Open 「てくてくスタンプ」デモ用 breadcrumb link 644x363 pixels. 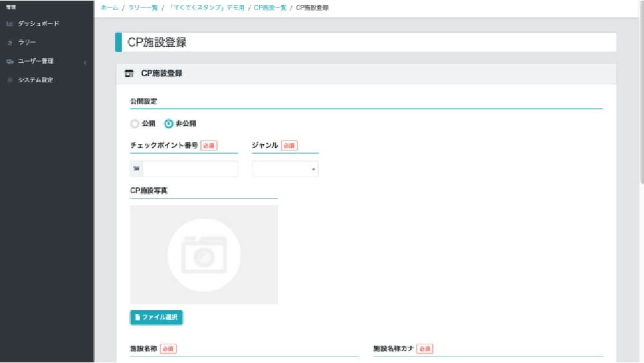tap(207, 7)
